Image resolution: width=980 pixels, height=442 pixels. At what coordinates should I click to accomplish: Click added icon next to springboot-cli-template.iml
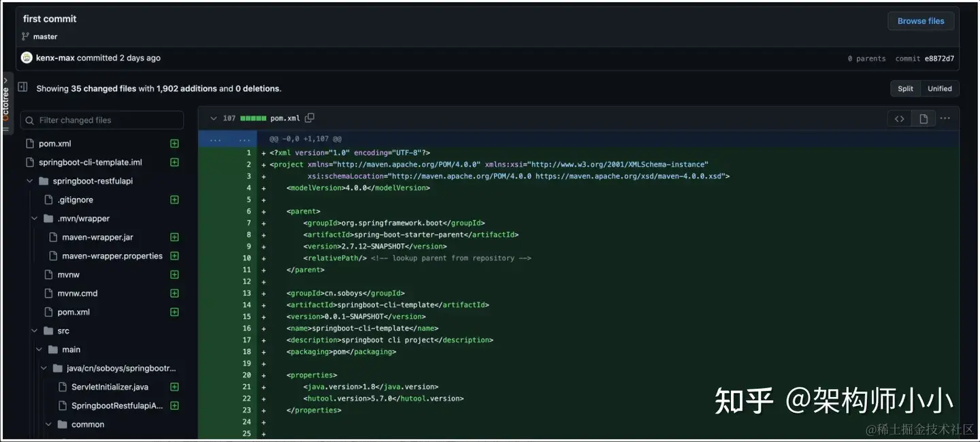174,162
